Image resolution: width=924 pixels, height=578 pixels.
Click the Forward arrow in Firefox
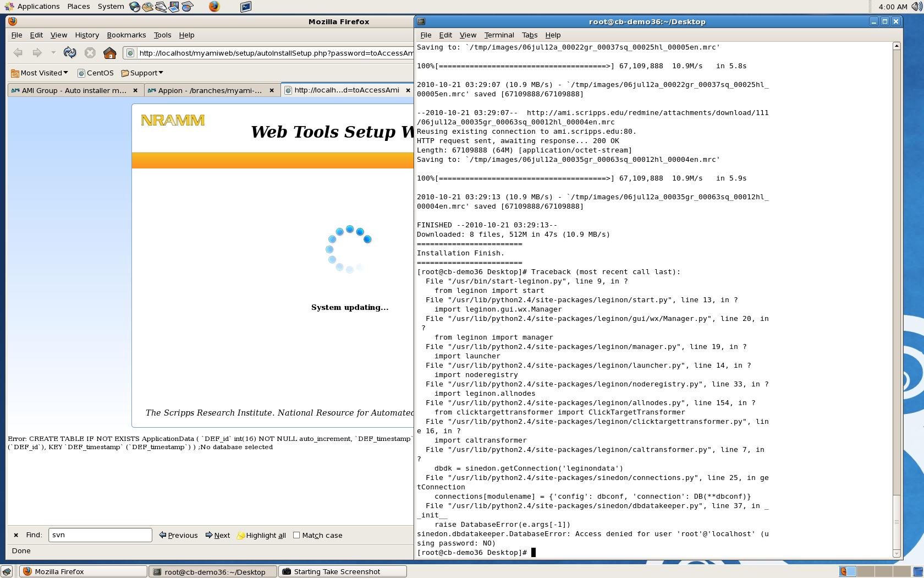[x=37, y=53]
